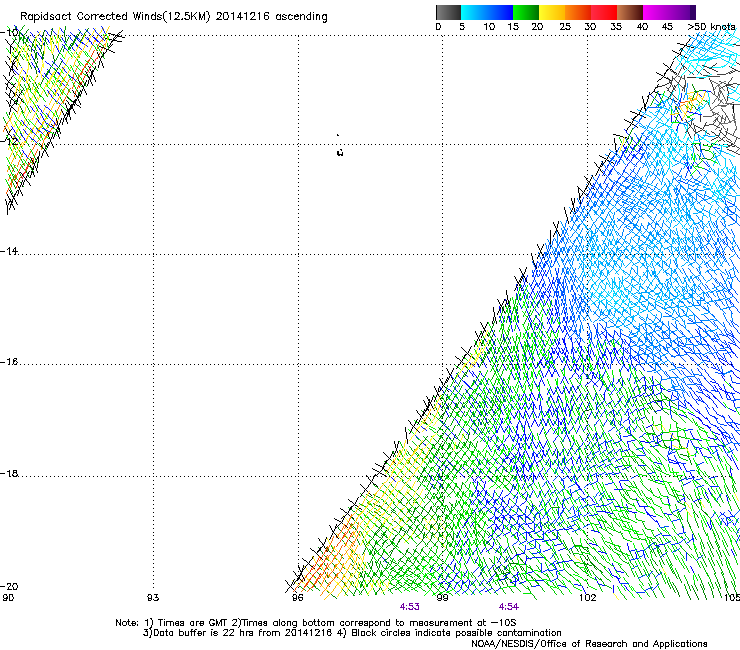Screen dimensions: 740x650
Task: Click the '102' longitude axis label
Action: [x=588, y=598]
